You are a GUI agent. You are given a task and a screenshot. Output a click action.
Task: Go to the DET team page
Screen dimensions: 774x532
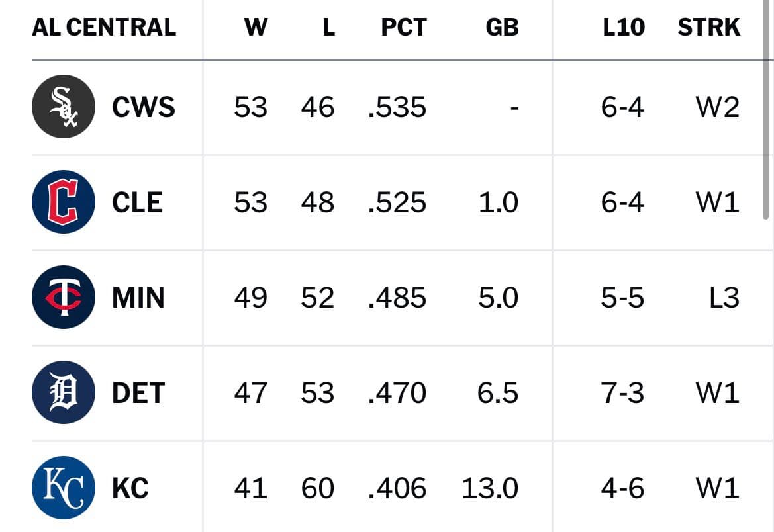tap(138, 393)
